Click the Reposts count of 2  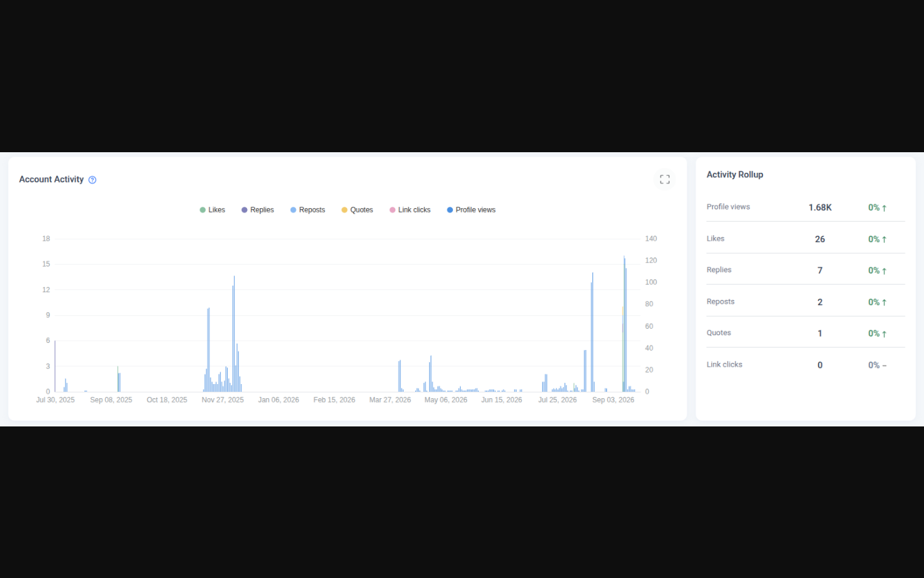[820, 302]
